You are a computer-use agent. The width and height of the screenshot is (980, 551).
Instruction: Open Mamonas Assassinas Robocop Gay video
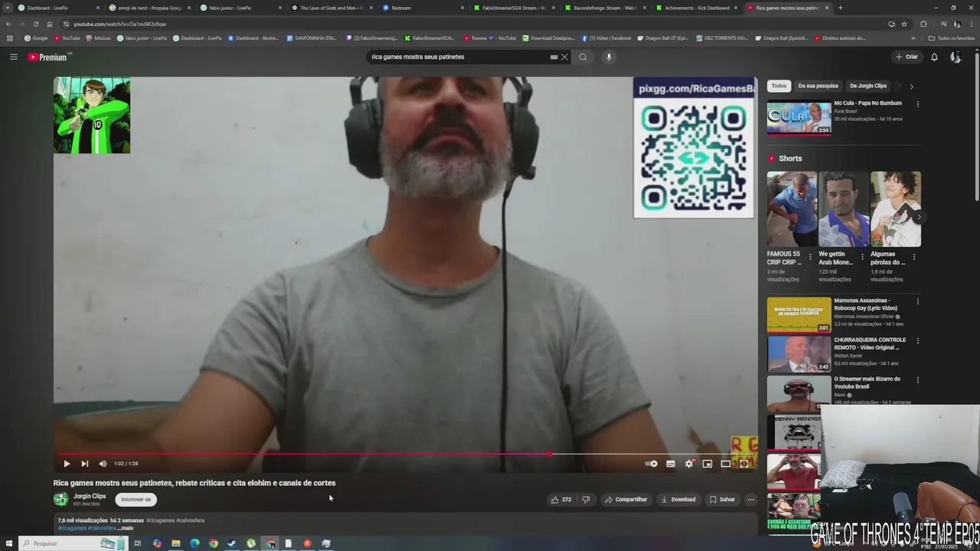[799, 315]
